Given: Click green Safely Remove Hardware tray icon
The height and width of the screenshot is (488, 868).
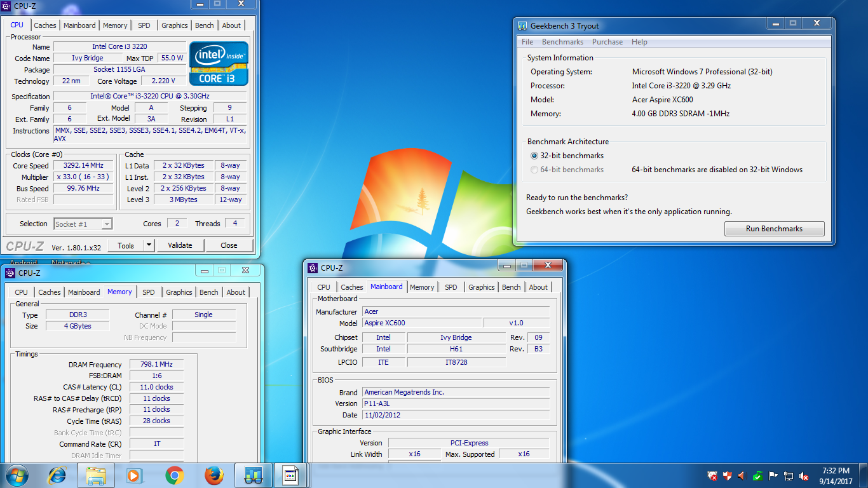Looking at the screenshot, I should (757, 475).
